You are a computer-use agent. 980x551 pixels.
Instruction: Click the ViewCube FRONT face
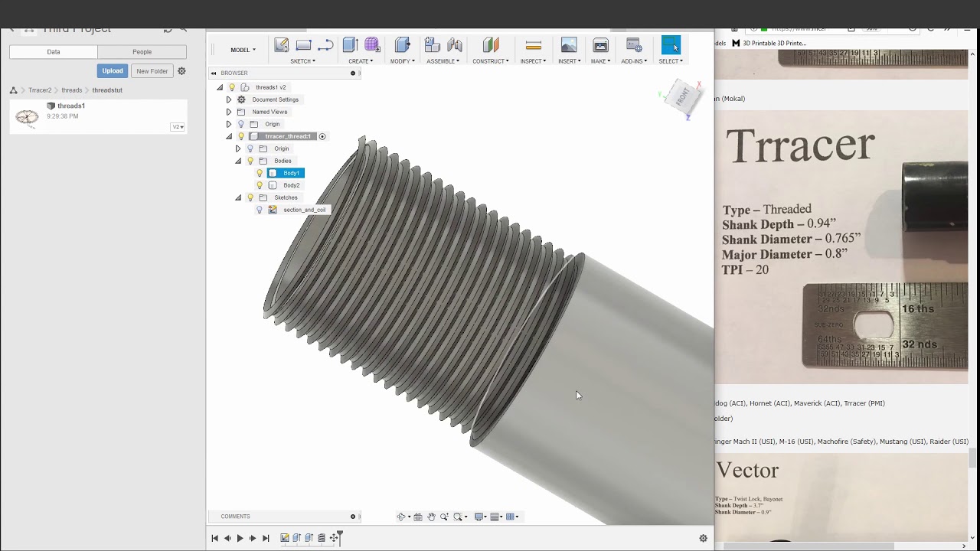[x=682, y=97]
